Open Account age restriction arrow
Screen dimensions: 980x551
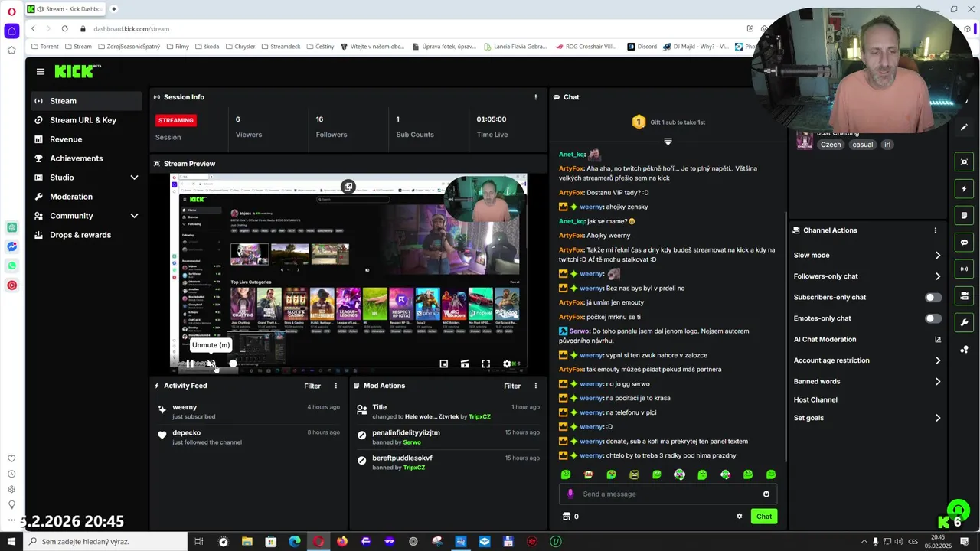pyautogui.click(x=937, y=360)
